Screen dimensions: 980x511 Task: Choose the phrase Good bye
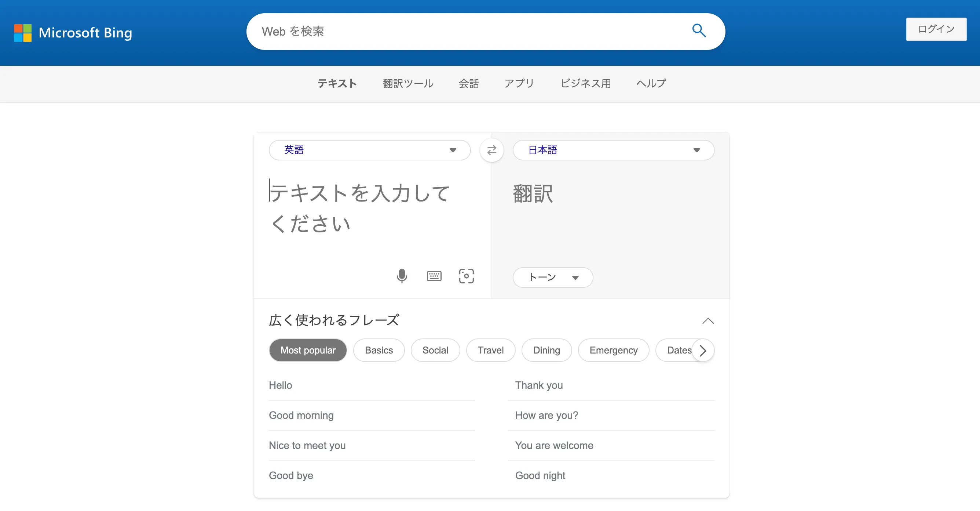(372, 476)
